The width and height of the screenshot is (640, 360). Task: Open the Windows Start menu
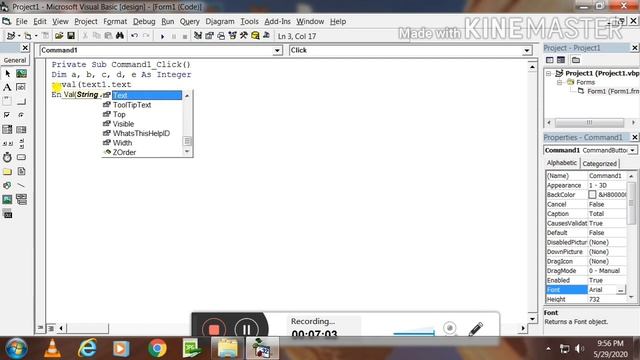click(x=16, y=349)
